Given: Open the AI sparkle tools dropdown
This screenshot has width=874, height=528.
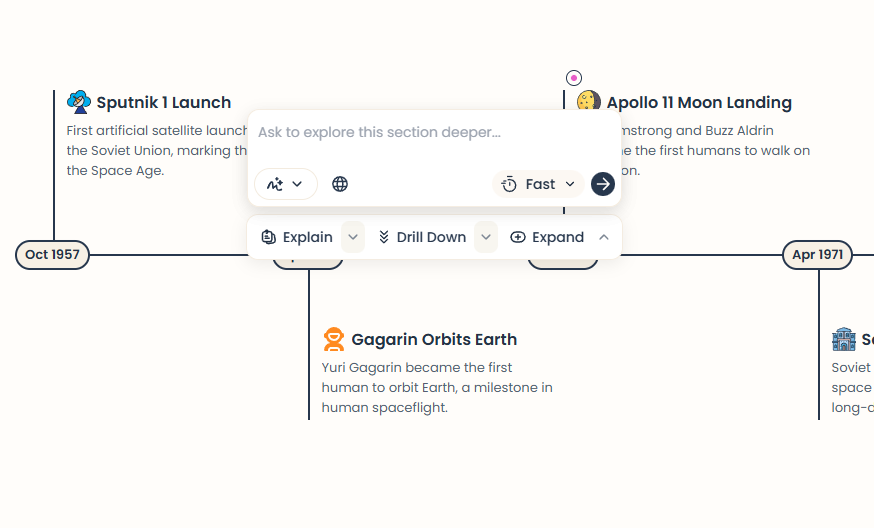Looking at the screenshot, I should [285, 184].
